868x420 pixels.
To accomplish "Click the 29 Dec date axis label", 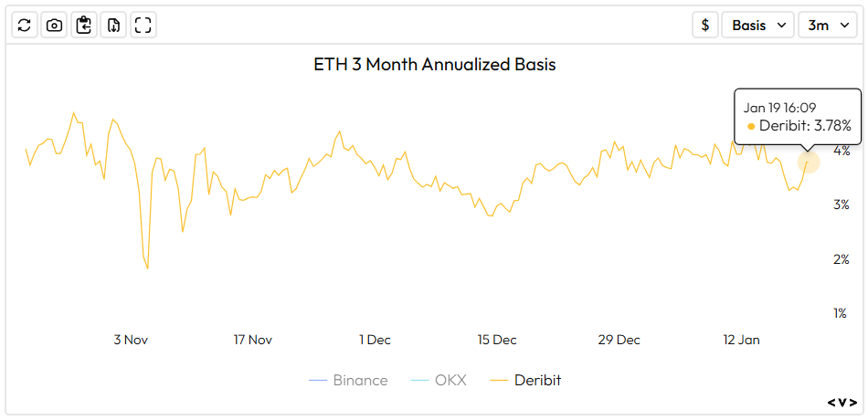I will point(619,340).
